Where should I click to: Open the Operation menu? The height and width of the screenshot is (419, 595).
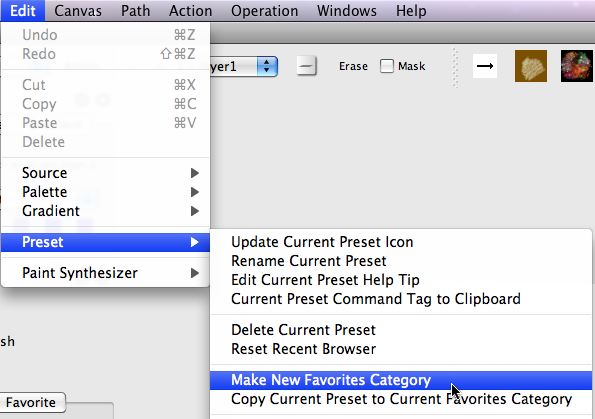click(x=264, y=11)
